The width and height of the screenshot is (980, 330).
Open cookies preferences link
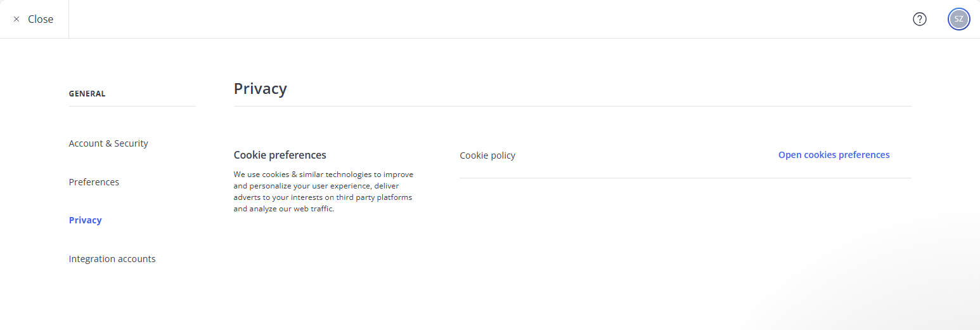pos(834,155)
